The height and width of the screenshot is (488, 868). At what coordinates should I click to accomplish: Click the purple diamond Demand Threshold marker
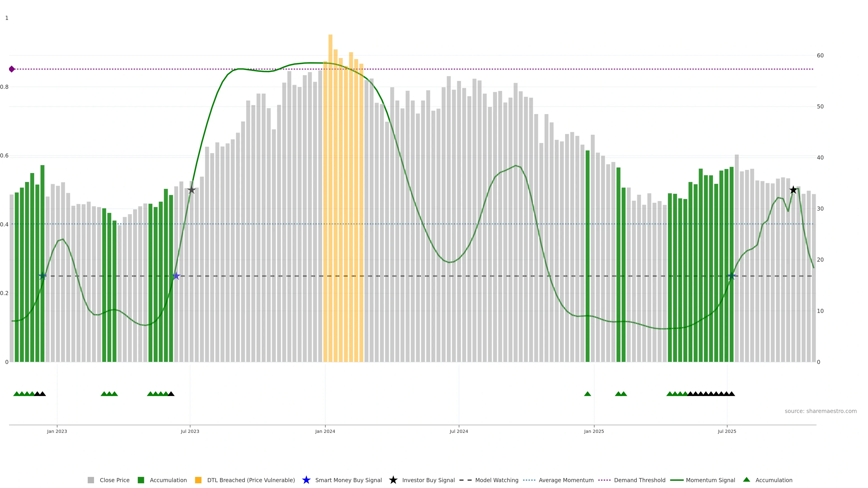pyautogui.click(x=12, y=69)
